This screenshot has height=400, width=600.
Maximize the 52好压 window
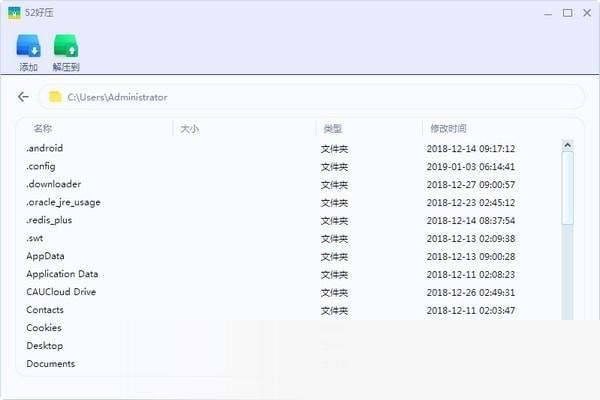coord(567,13)
